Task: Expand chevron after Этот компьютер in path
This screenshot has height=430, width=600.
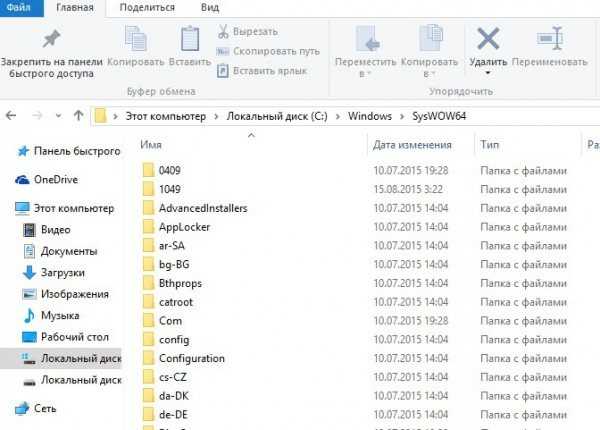Action: coord(217,116)
